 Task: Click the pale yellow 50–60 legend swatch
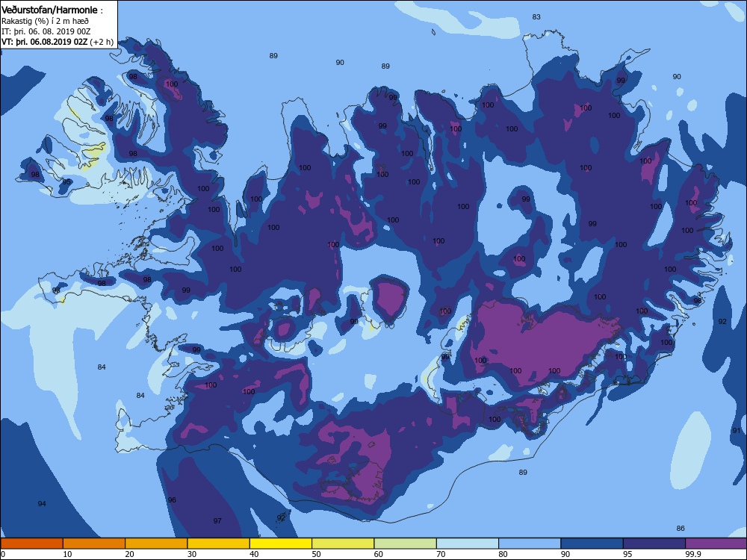[x=343, y=544]
